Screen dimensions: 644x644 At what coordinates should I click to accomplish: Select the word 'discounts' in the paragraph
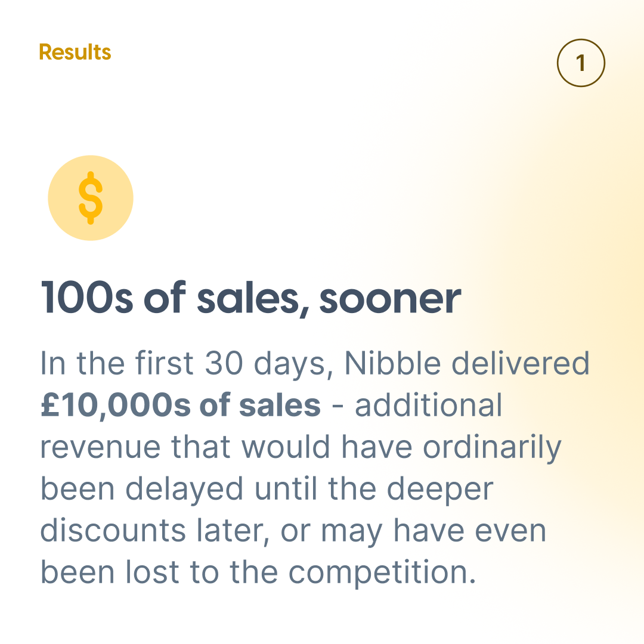click(113, 531)
